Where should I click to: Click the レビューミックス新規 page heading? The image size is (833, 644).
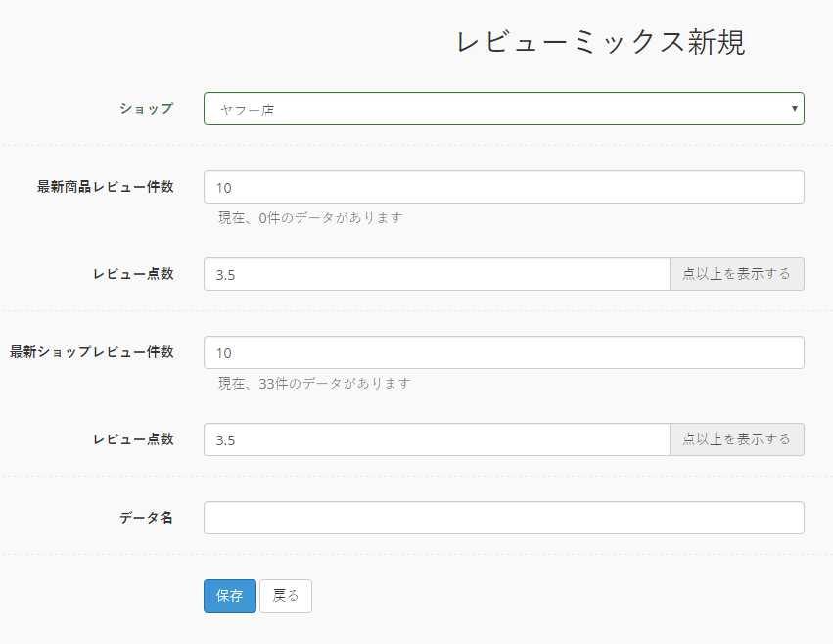pos(601,42)
